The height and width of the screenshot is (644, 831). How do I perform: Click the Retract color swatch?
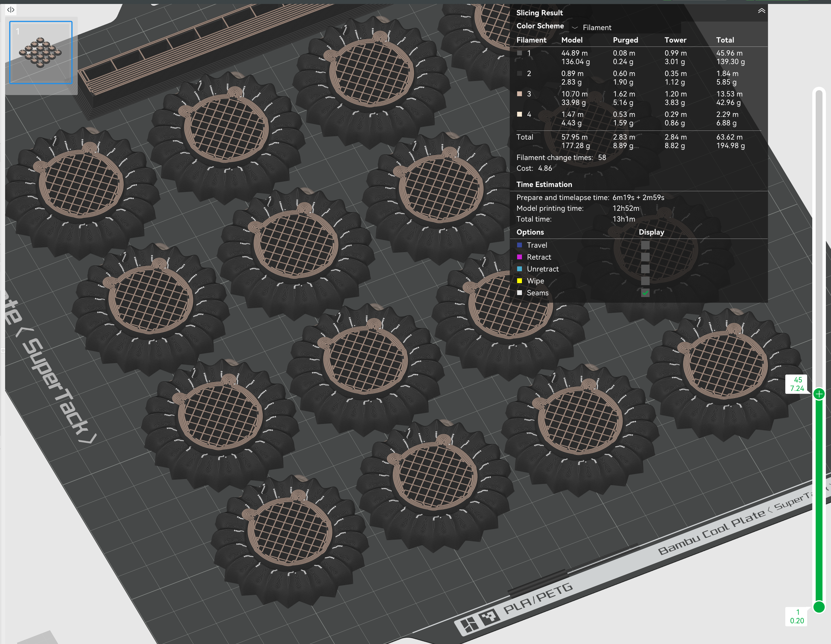[519, 257]
